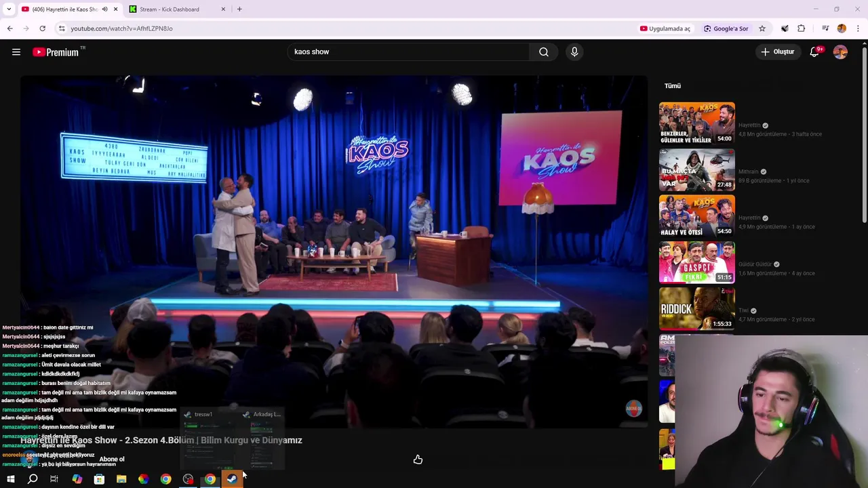Open the Gaspçı Fikri video thumbnail
Image resolution: width=868 pixels, height=488 pixels.
[x=696, y=262]
